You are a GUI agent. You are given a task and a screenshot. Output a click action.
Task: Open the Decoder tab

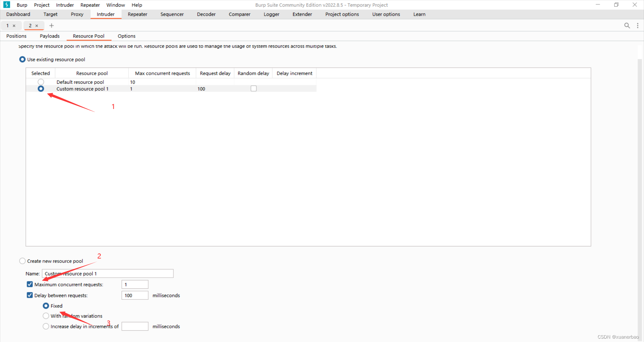click(x=206, y=14)
